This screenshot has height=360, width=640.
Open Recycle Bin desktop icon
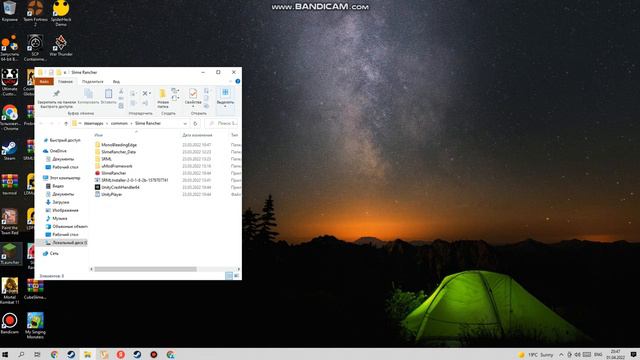coord(9,11)
